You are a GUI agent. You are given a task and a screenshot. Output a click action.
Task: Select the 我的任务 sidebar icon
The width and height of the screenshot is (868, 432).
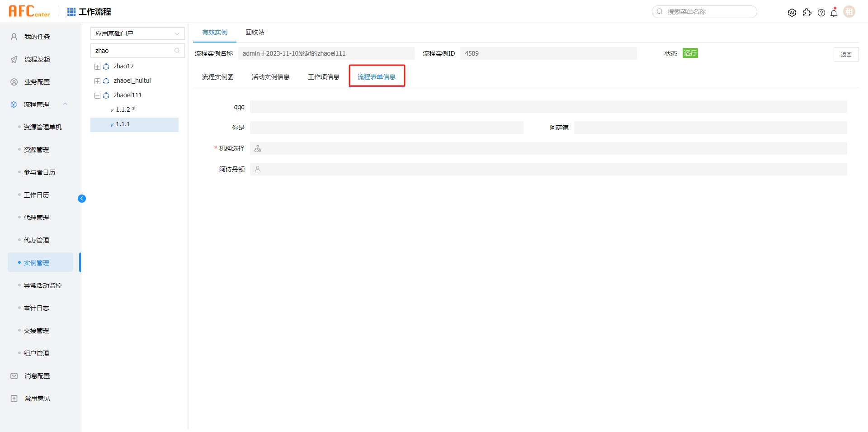(14, 37)
